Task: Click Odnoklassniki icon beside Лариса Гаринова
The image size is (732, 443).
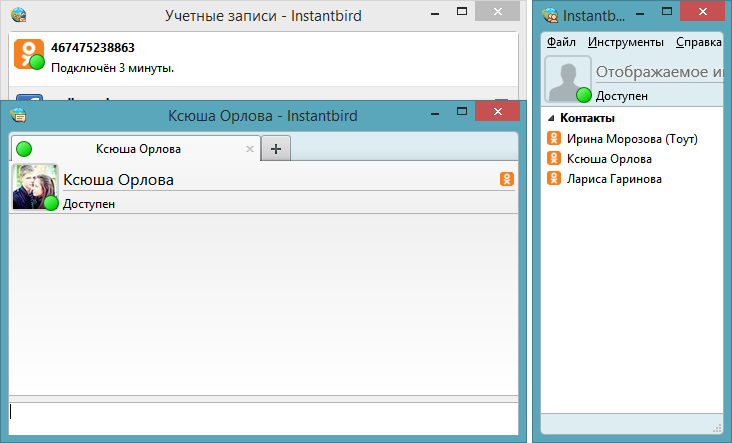Action: point(554,178)
